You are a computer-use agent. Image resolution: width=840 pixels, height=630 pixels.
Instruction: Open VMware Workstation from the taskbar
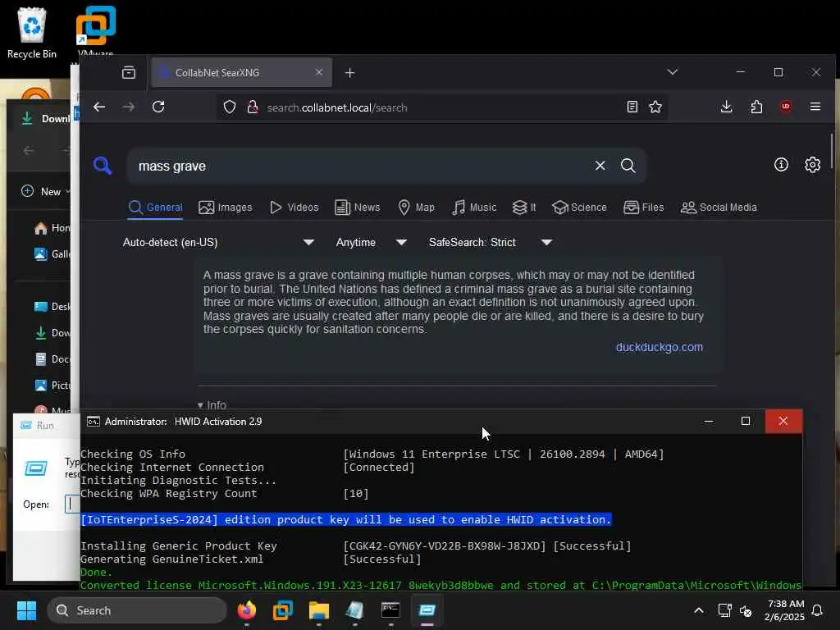[x=282, y=610]
